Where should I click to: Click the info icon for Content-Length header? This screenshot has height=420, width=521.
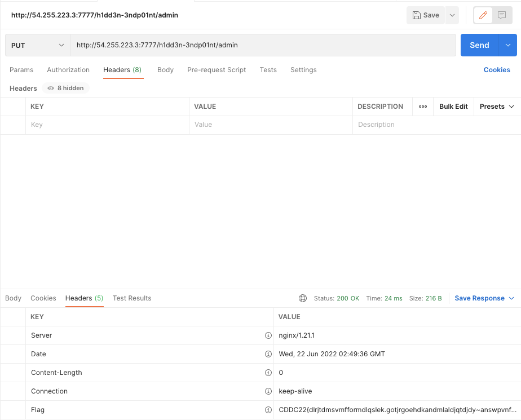(268, 373)
